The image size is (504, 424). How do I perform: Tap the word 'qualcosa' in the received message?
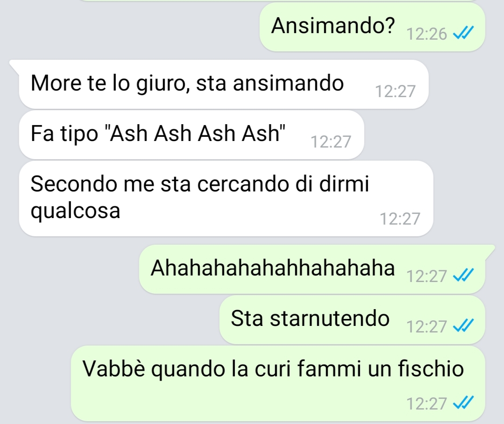click(76, 212)
